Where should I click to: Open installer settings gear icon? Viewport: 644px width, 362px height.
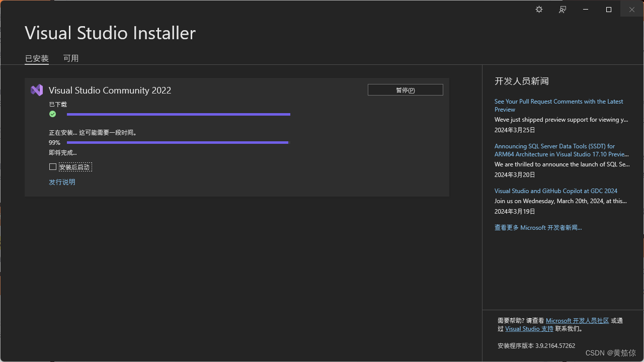(x=539, y=10)
